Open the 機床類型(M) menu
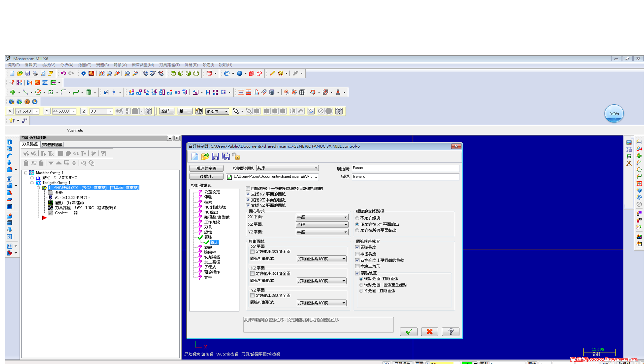The height and width of the screenshot is (364, 644). (x=143, y=65)
